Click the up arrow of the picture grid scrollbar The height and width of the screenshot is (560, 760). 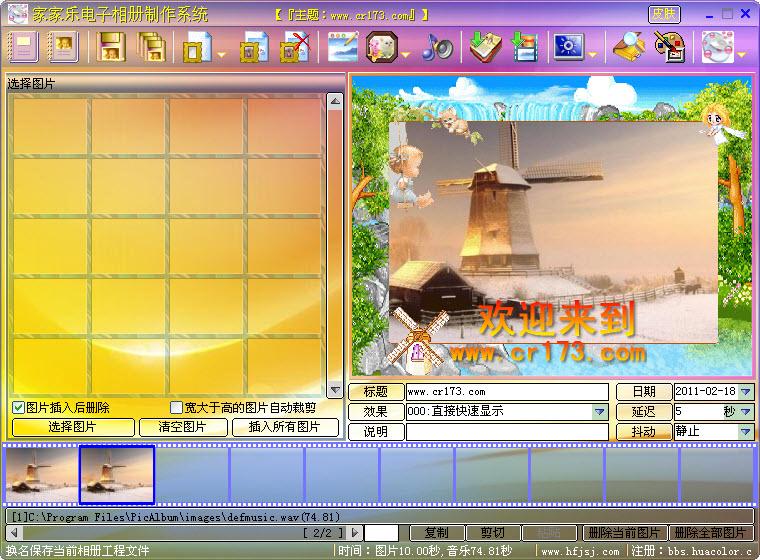[x=335, y=101]
